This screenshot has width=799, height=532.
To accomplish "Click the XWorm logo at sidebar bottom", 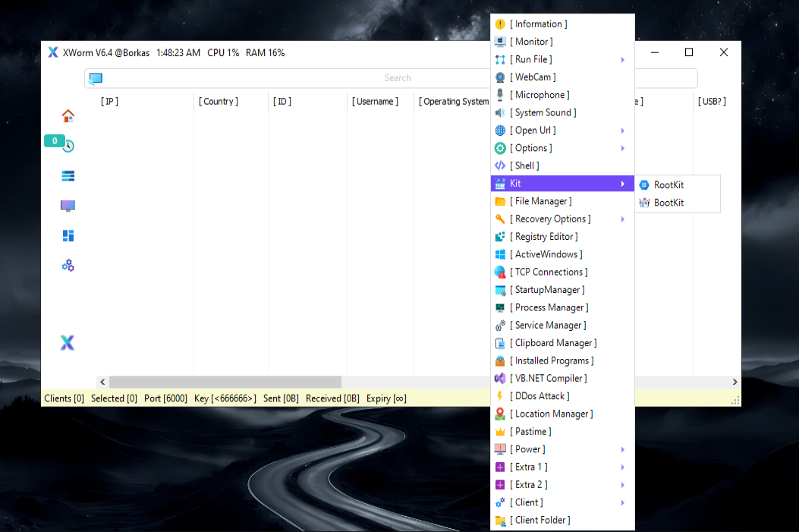I will click(x=68, y=343).
